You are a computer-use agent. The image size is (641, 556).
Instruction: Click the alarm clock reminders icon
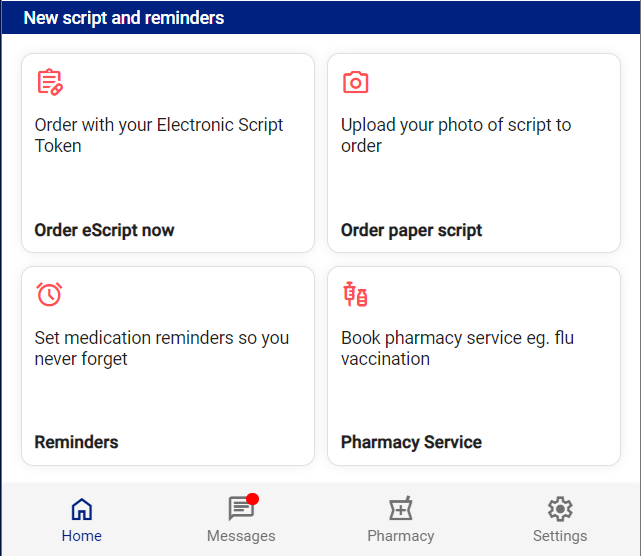(49, 294)
